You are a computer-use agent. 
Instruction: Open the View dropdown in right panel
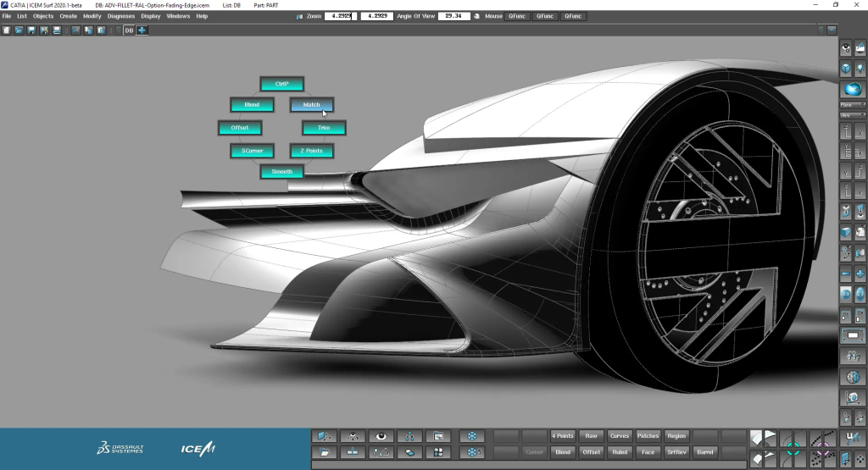click(851, 114)
